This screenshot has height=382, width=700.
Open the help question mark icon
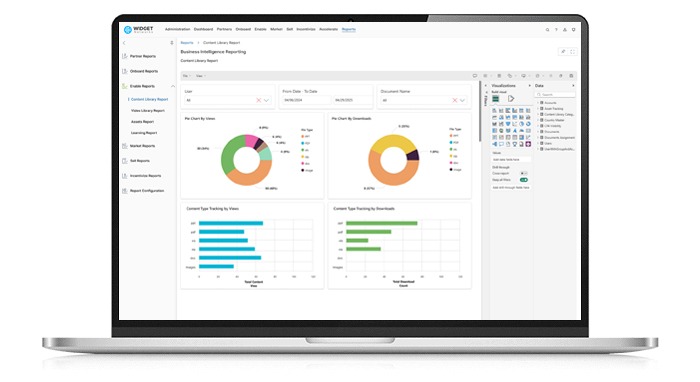(556, 30)
